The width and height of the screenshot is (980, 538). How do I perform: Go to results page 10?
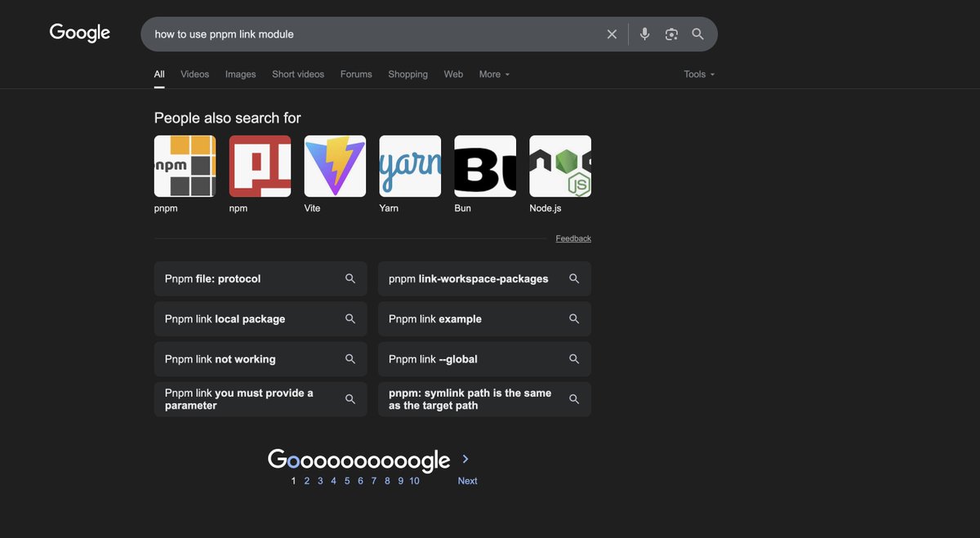[x=414, y=481]
